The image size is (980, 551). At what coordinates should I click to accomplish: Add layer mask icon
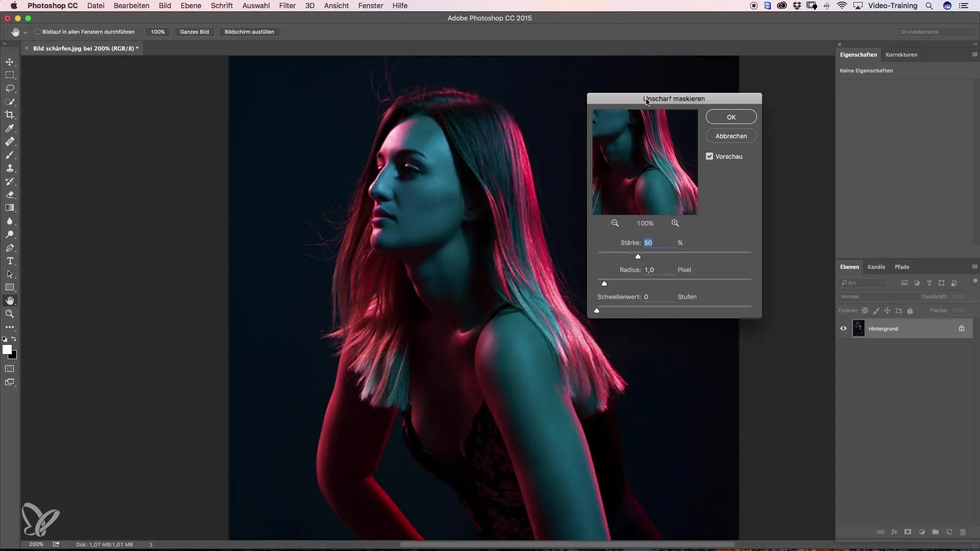(x=908, y=532)
